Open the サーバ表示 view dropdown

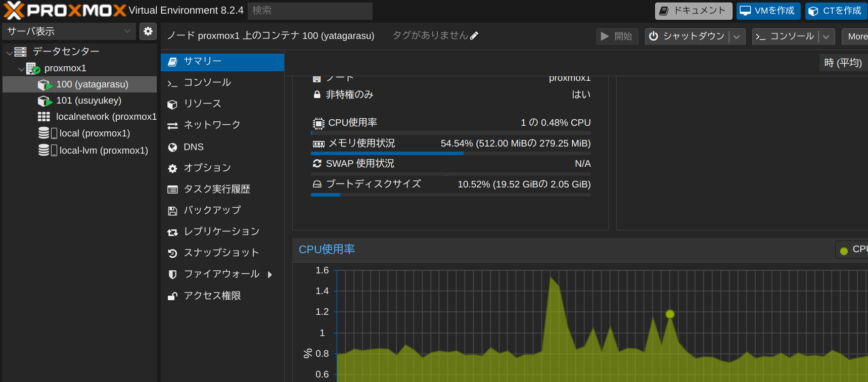click(x=69, y=31)
